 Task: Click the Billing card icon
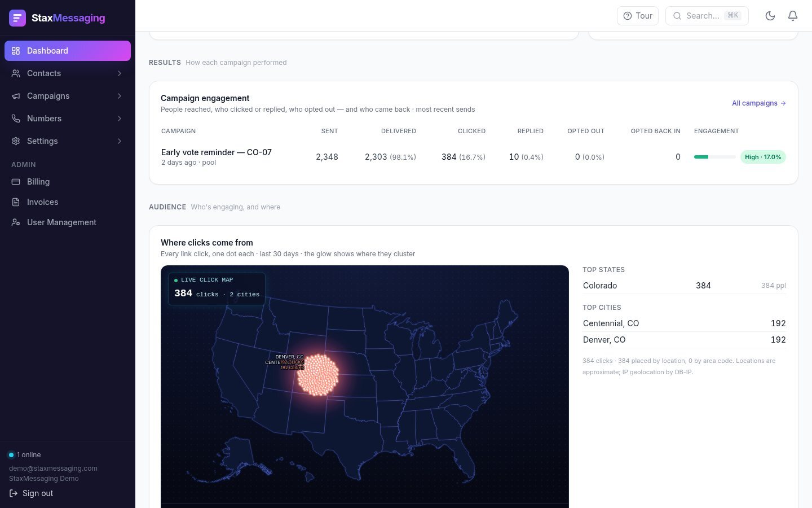pyautogui.click(x=16, y=182)
